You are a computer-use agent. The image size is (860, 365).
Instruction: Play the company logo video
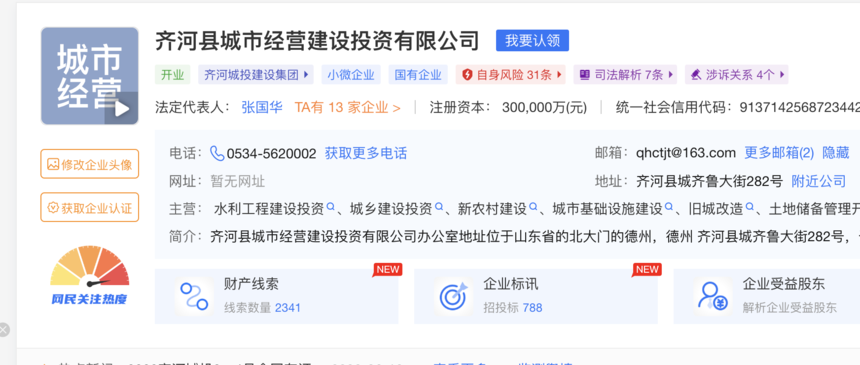pyautogui.click(x=121, y=109)
